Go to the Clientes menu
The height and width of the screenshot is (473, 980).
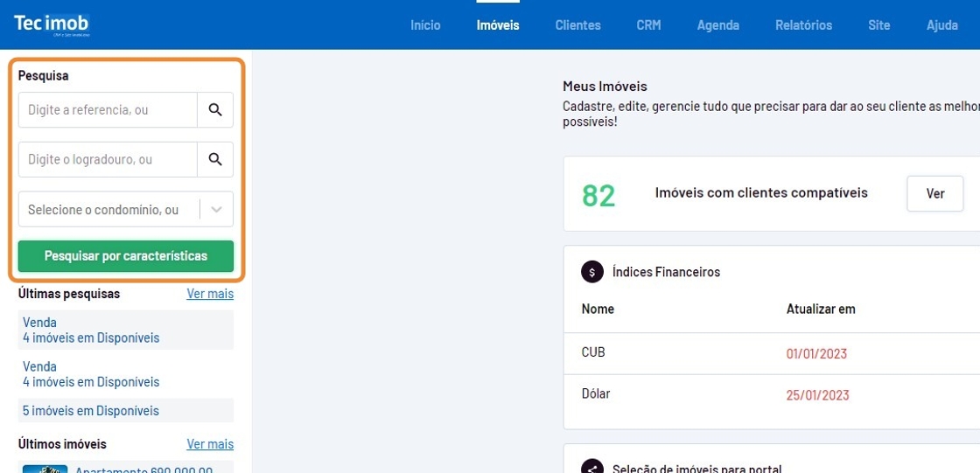[577, 25]
